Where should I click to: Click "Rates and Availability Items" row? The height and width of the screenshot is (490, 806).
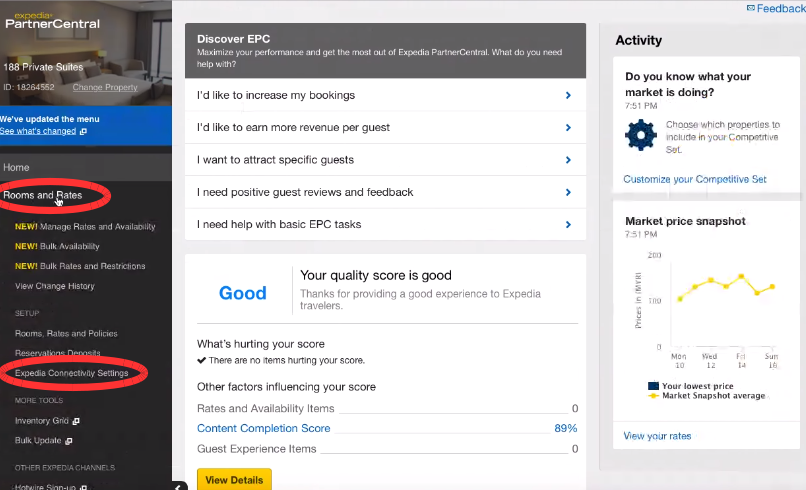388,409
